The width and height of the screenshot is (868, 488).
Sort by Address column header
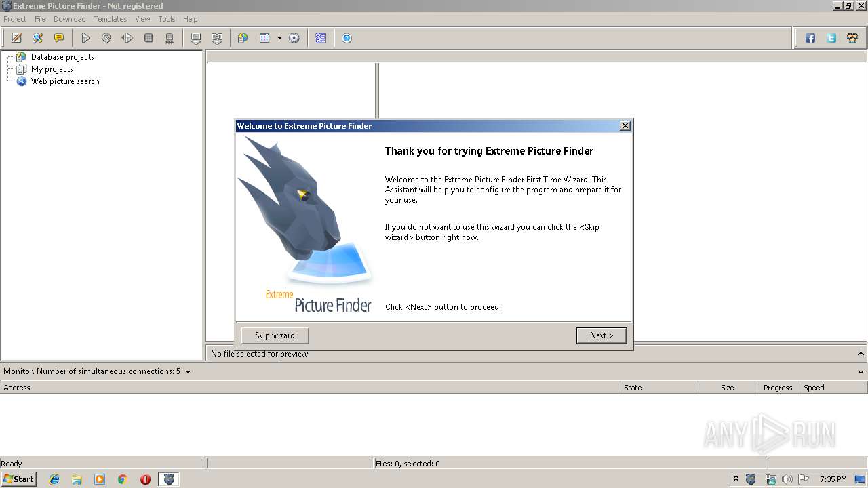tap(310, 388)
